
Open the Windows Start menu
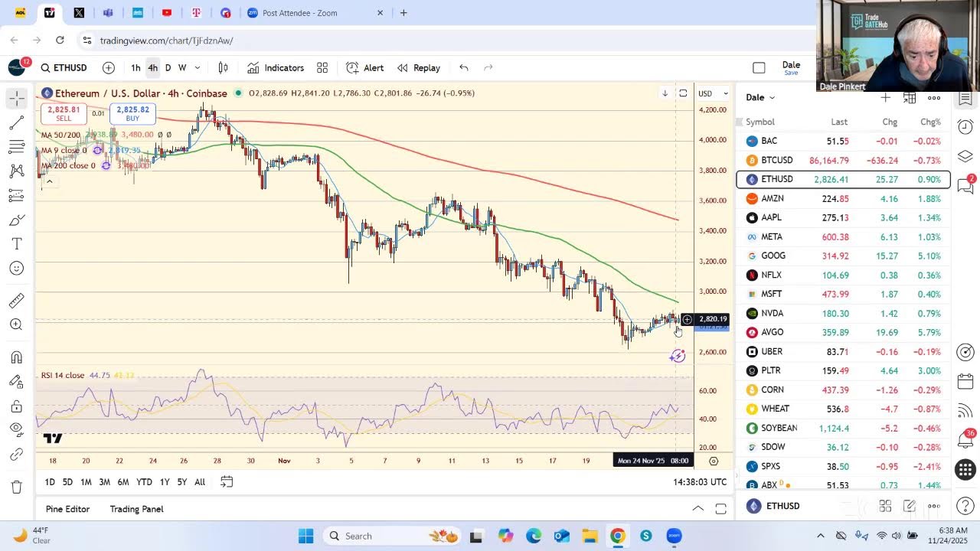tap(305, 536)
